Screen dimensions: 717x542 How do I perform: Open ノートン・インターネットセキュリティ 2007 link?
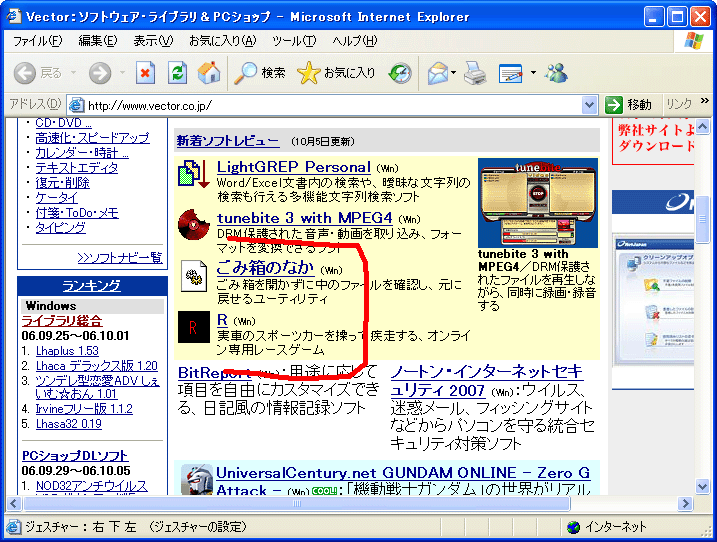click(486, 381)
